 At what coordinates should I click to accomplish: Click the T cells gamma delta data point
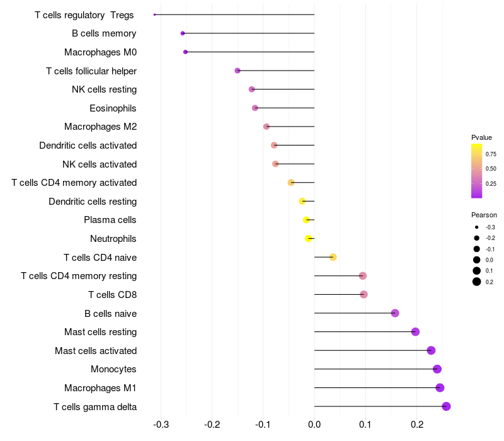pos(446,406)
